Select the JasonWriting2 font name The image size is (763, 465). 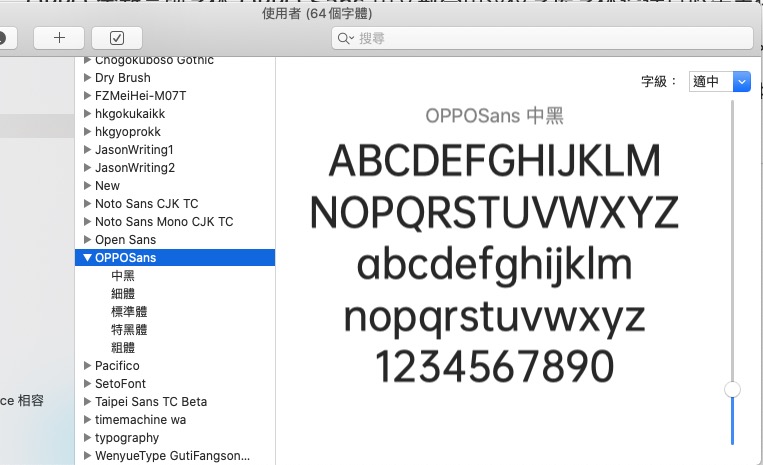coord(135,168)
